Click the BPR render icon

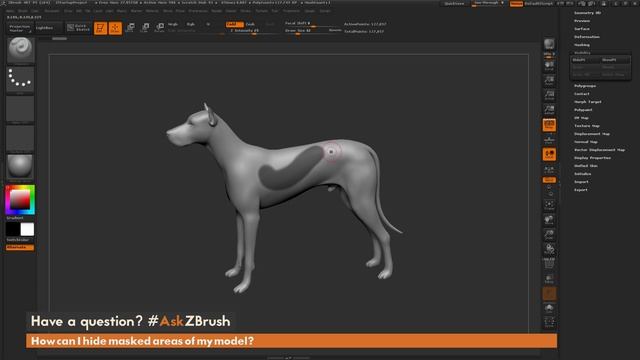(x=549, y=44)
